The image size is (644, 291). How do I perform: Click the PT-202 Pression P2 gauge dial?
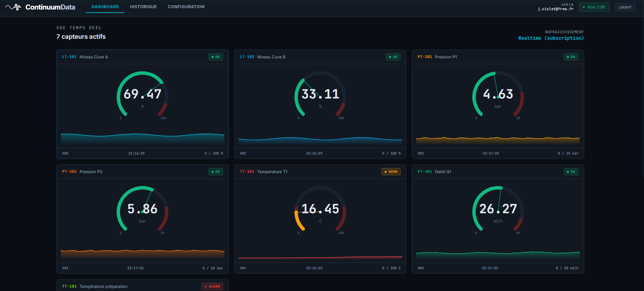[142, 210]
